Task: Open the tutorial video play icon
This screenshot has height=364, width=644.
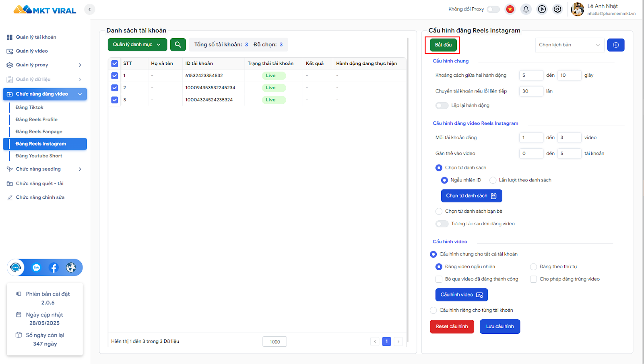Action: coord(542,9)
